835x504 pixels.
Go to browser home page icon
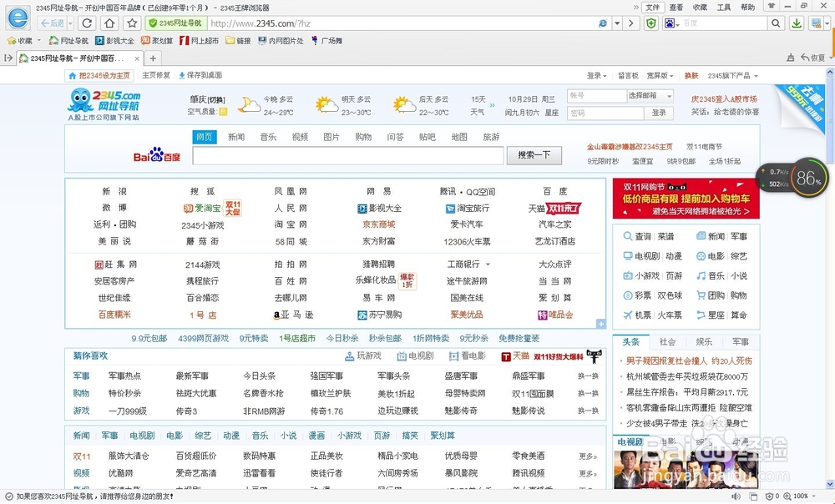coord(109,23)
